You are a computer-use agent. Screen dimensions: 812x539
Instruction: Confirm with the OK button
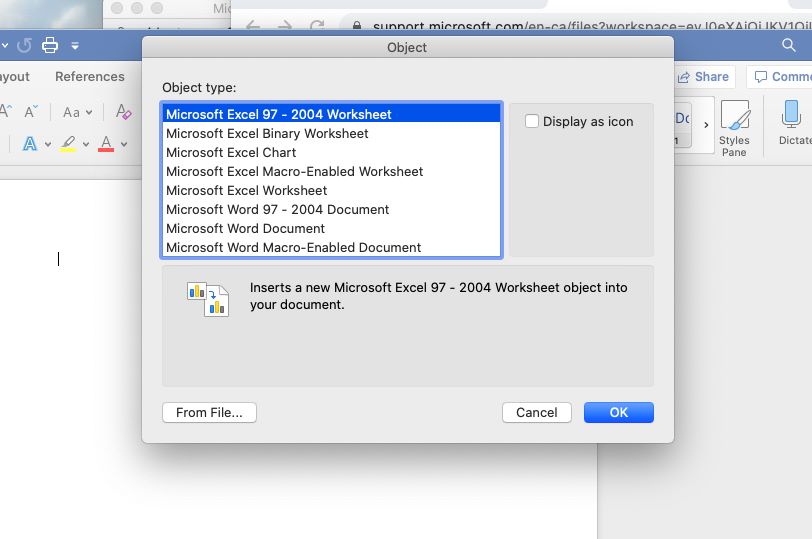coord(619,413)
